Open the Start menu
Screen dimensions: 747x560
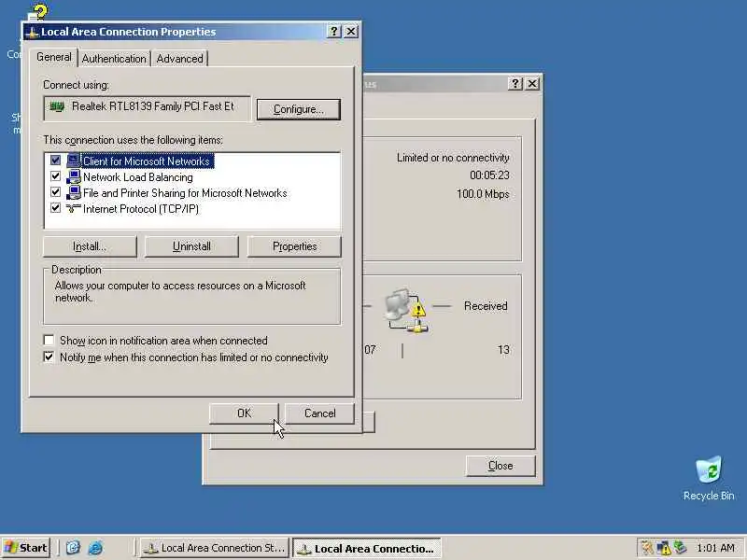tap(26, 548)
